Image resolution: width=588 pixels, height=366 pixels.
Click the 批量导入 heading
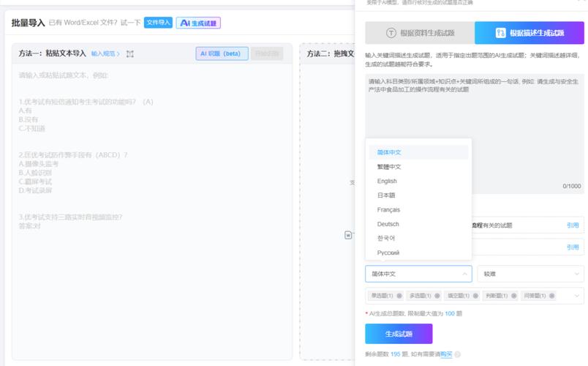click(28, 23)
